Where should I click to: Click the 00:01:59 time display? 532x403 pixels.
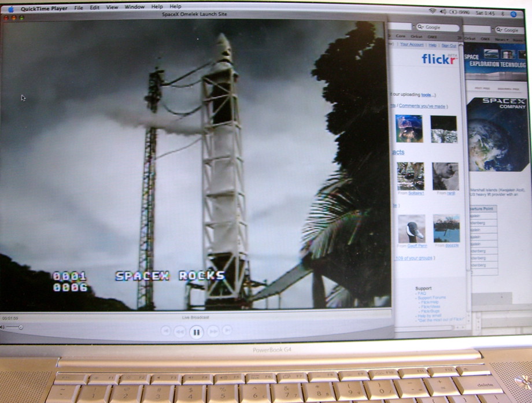point(10,318)
